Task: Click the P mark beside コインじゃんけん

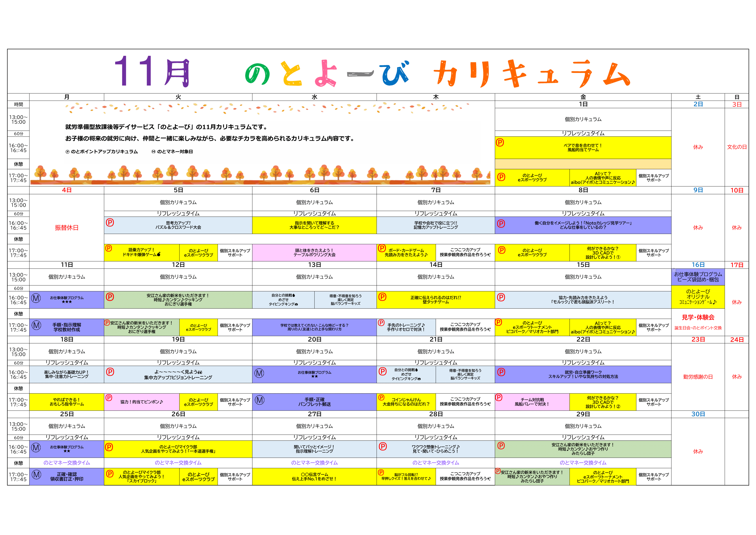Action: click(381, 397)
